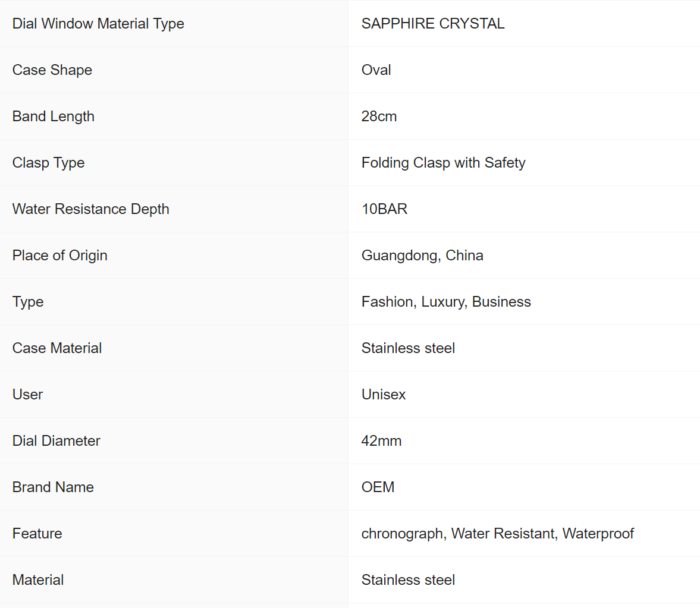Select the Unisex user value
This screenshot has height=608, width=700.
(x=384, y=395)
